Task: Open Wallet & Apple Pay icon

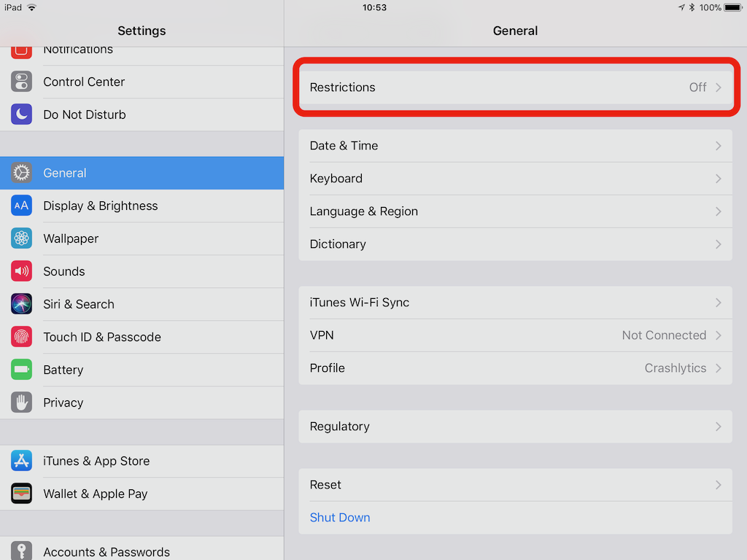Action: (x=21, y=494)
